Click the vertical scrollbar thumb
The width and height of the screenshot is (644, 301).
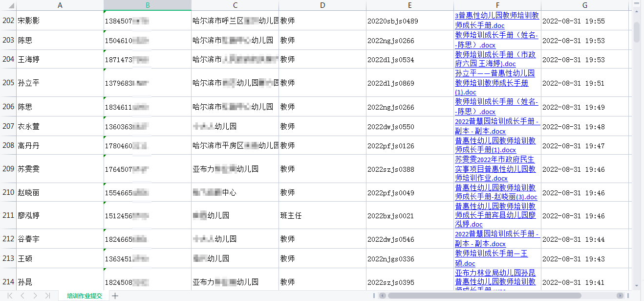click(636, 32)
